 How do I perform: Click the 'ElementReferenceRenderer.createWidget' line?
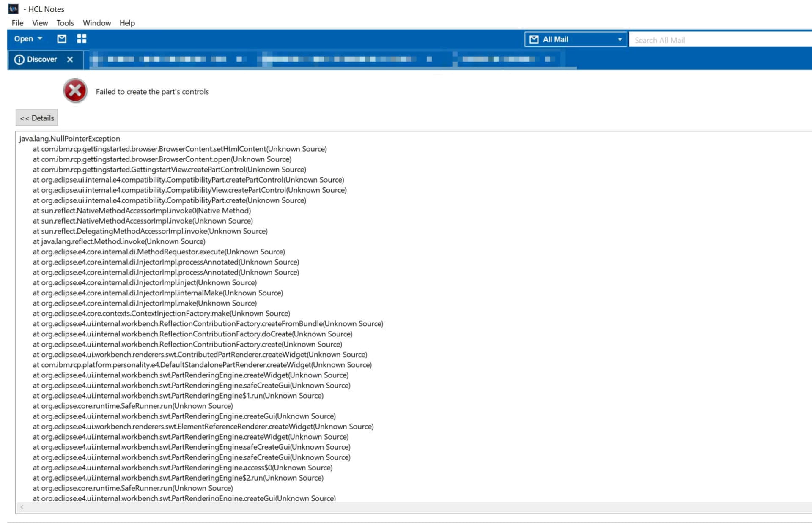point(203,427)
